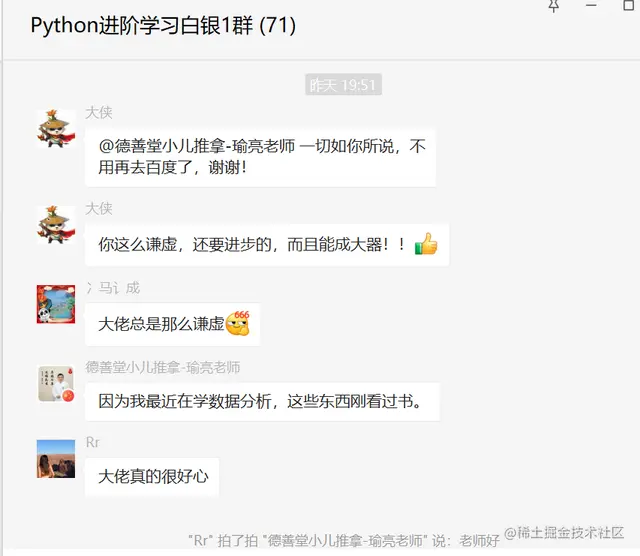640x556 pixels.
Task: Open Rr's desert photo avatar
Action: click(x=56, y=458)
